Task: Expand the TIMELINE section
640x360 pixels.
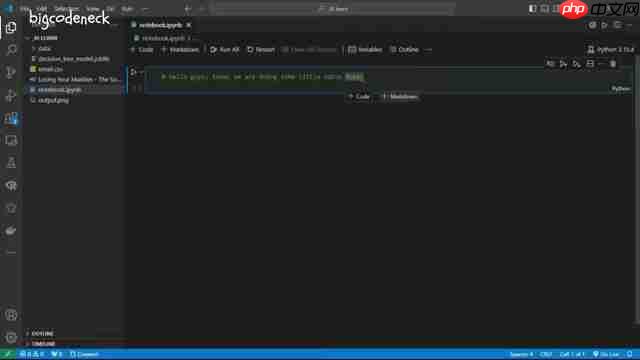Action: pyautogui.click(x=43, y=344)
